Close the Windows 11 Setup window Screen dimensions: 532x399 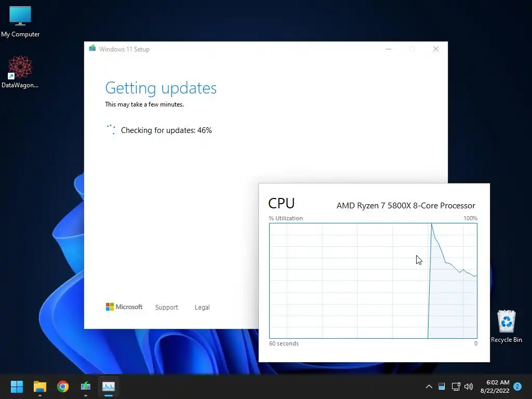coord(436,49)
